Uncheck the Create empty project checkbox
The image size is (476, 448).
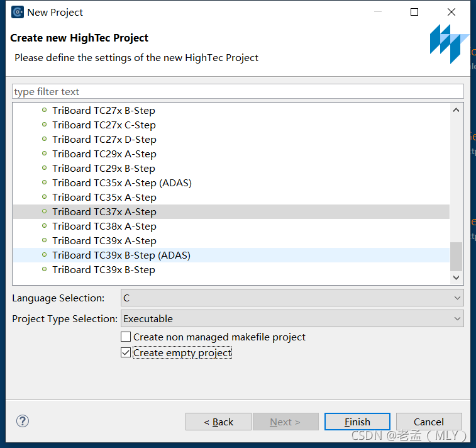pos(126,352)
